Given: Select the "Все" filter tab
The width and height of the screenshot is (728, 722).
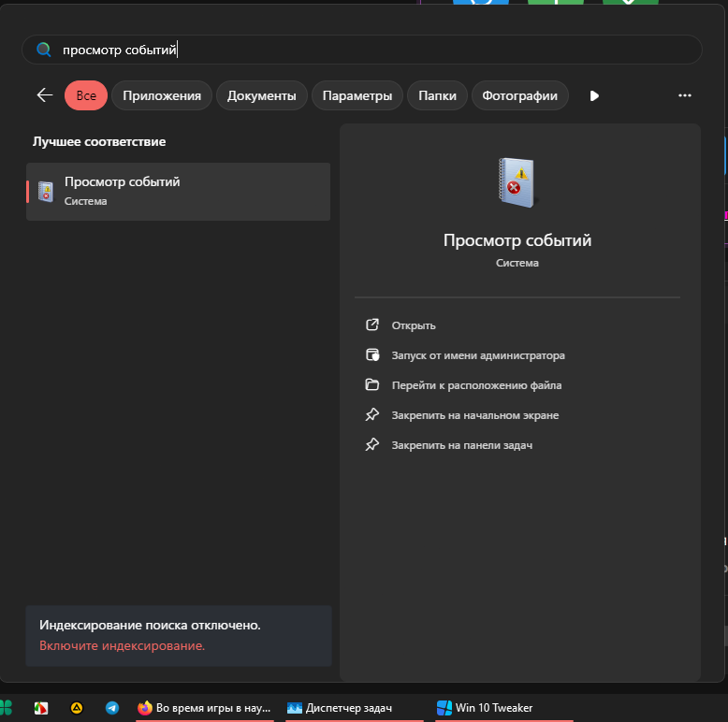Looking at the screenshot, I should pyautogui.click(x=86, y=95).
